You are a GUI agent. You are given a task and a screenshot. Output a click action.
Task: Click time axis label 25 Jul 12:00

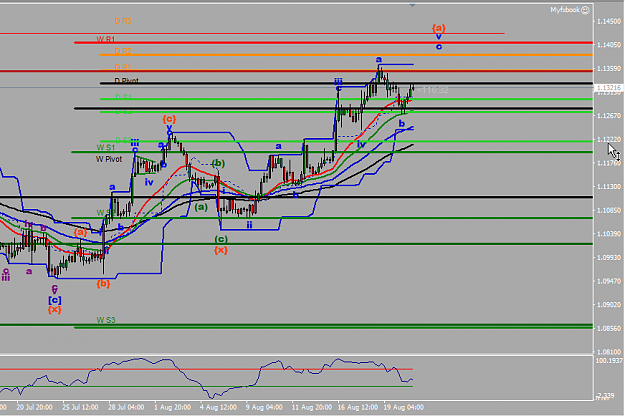click(x=80, y=407)
